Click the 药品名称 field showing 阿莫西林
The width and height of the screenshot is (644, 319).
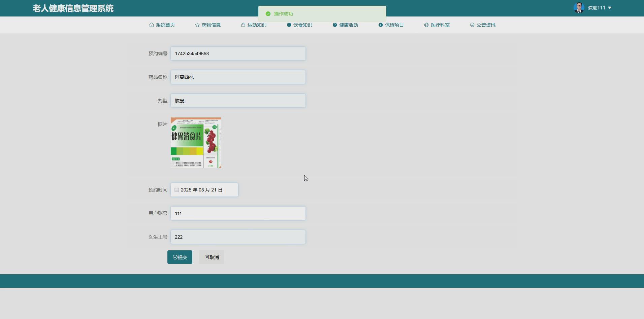click(238, 77)
